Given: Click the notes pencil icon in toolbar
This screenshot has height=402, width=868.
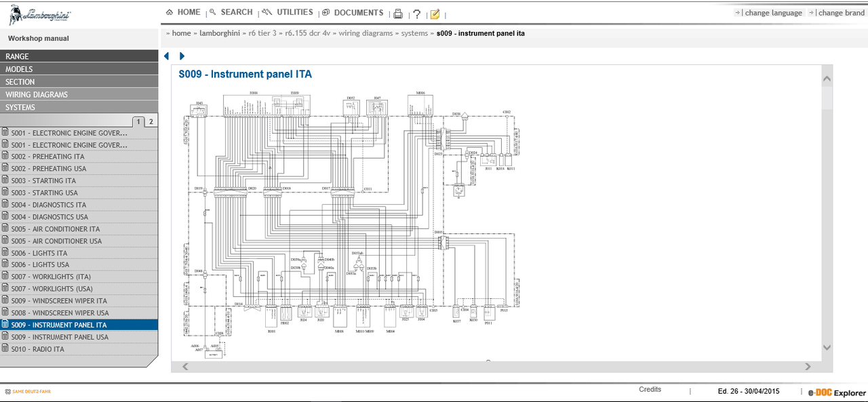Looking at the screenshot, I should coord(435,14).
